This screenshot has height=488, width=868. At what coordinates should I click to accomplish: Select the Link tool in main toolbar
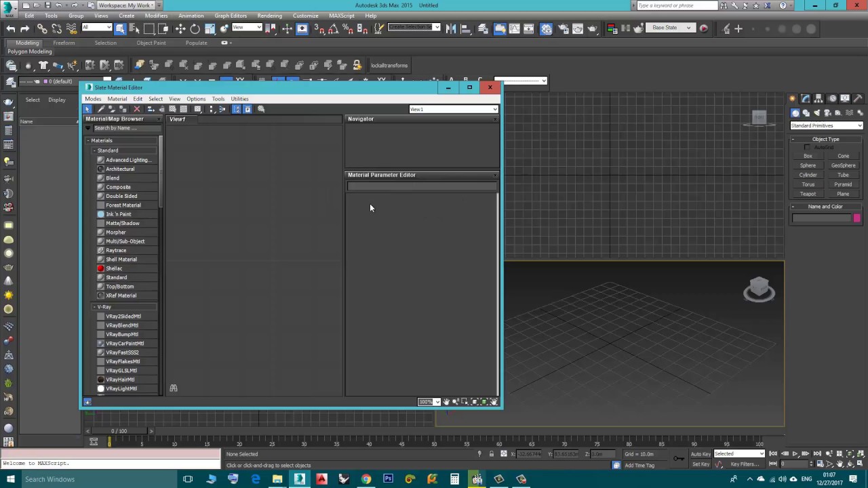[x=42, y=28]
